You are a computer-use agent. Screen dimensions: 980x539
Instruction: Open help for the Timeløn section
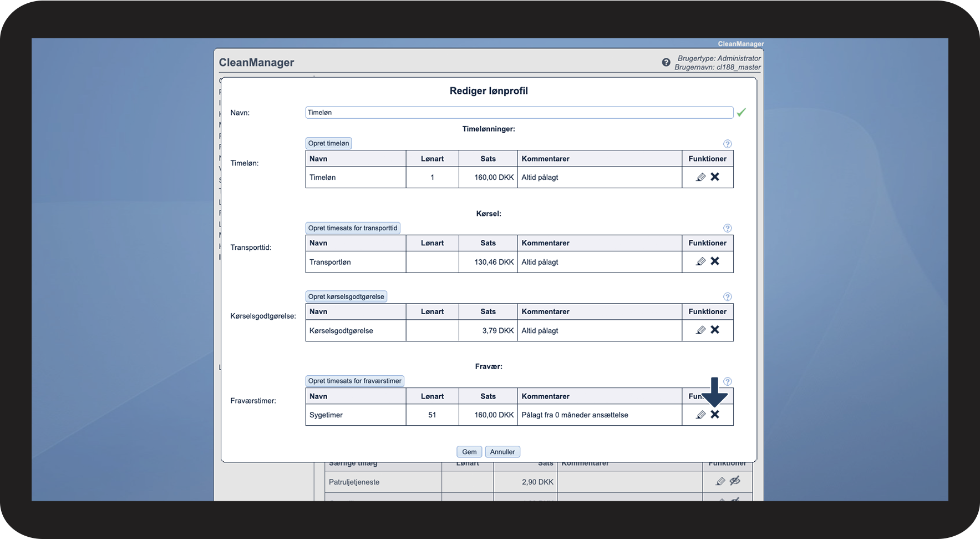(727, 144)
